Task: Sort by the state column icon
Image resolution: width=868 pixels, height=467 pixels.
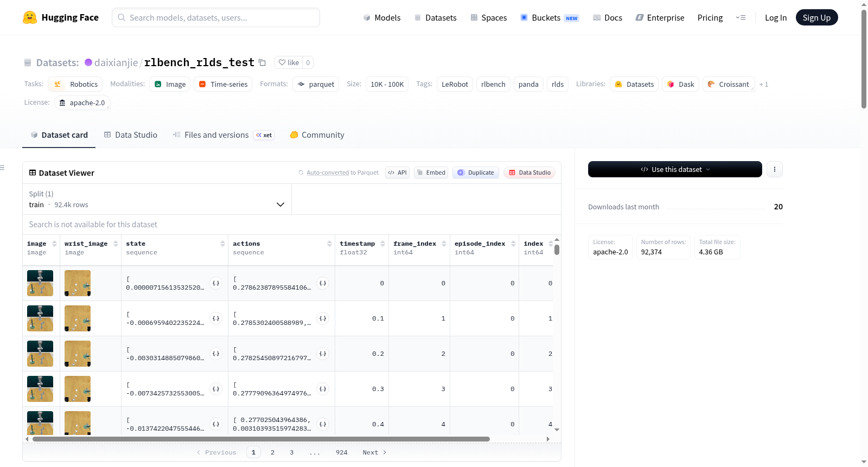Action: pos(222,244)
